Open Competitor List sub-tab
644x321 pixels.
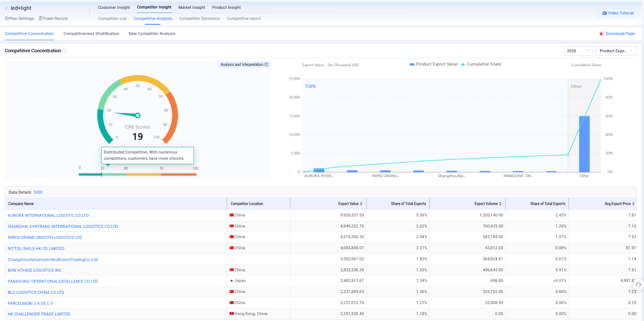click(112, 18)
